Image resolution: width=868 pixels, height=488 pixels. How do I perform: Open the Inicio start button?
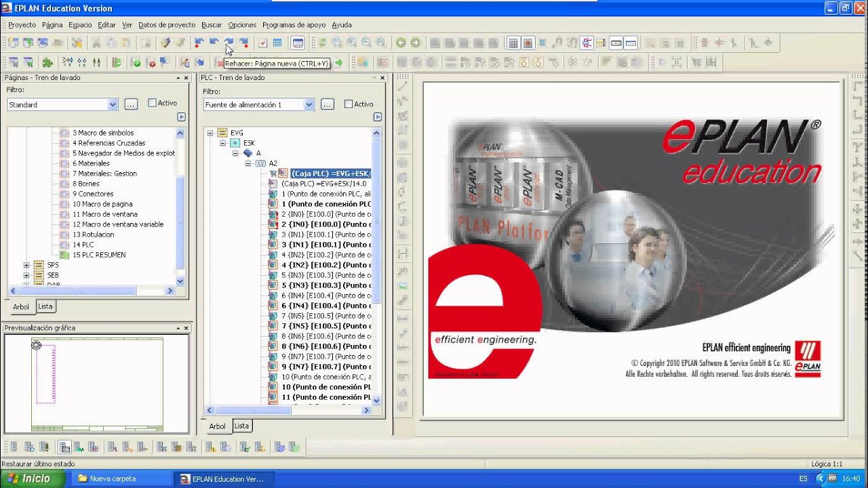pyautogui.click(x=33, y=479)
